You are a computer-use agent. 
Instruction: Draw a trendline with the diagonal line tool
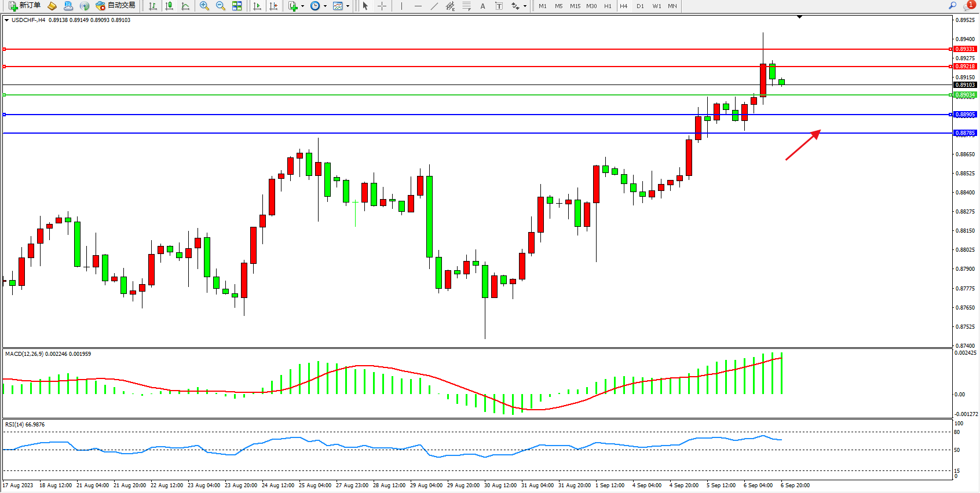pos(434,6)
